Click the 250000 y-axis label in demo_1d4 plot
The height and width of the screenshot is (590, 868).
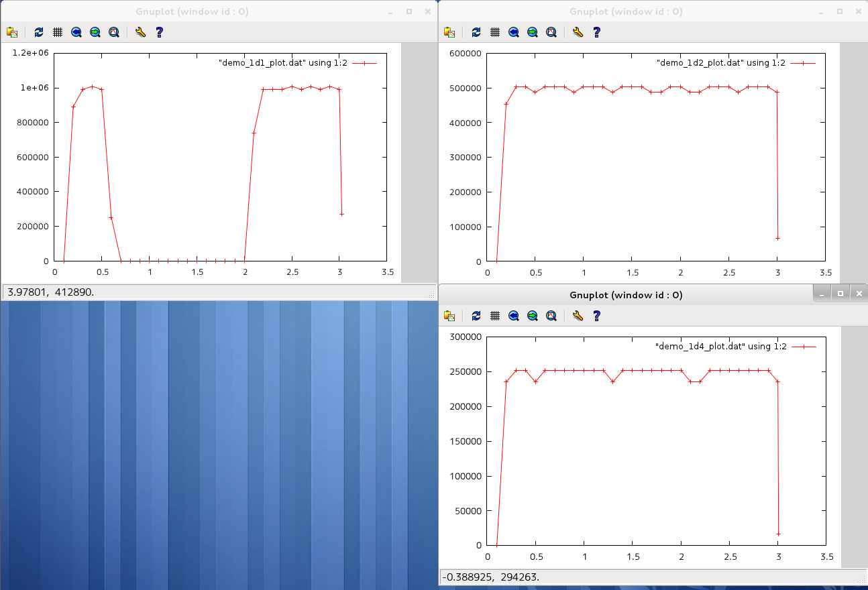pos(467,372)
